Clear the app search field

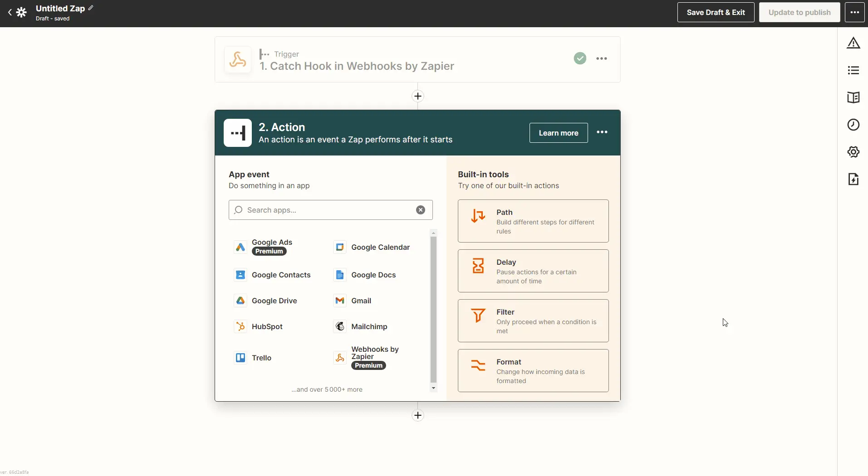click(421, 210)
